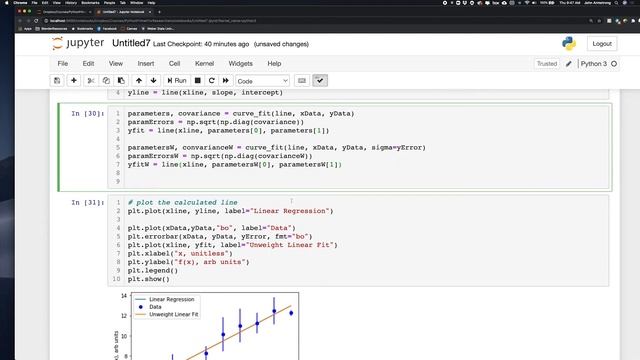
Task: Run the selected cell
Action: [177, 81]
